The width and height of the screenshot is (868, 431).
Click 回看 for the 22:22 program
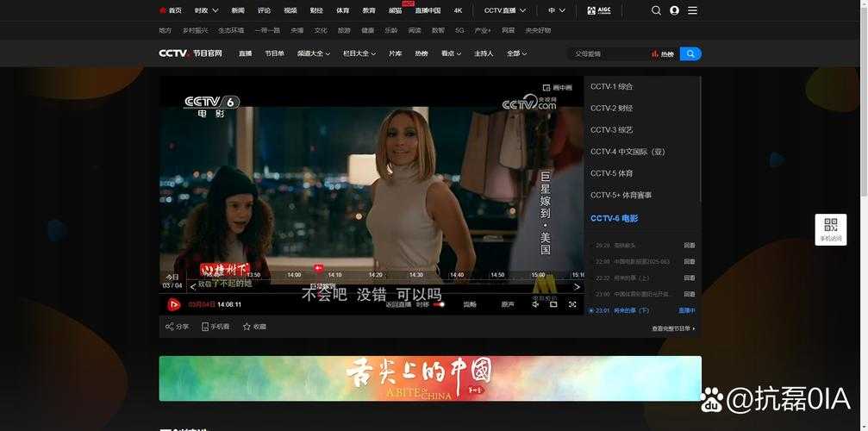690,278
